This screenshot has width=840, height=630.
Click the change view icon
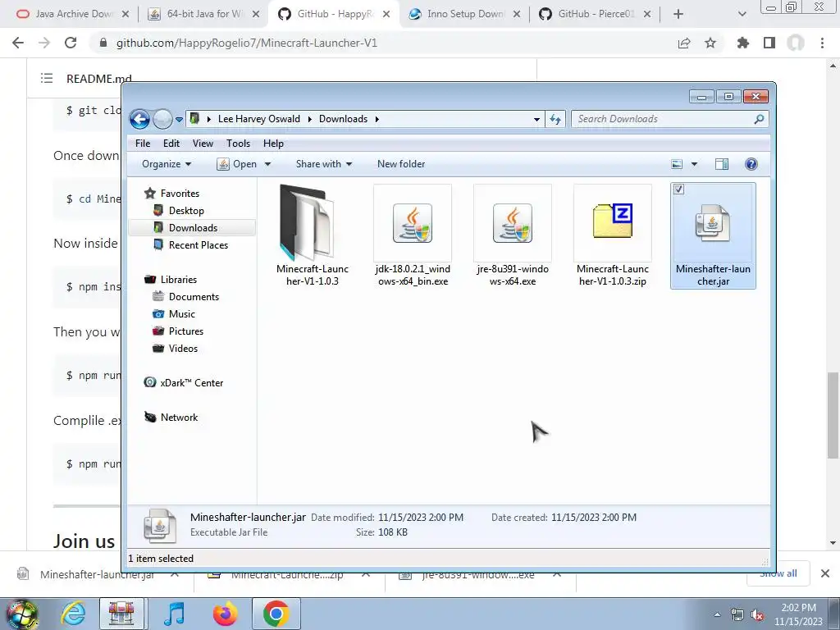point(677,164)
